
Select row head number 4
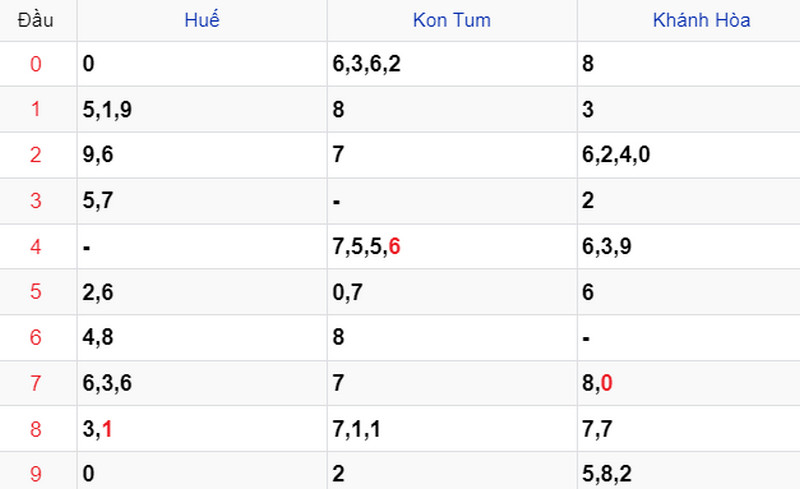click(x=36, y=246)
